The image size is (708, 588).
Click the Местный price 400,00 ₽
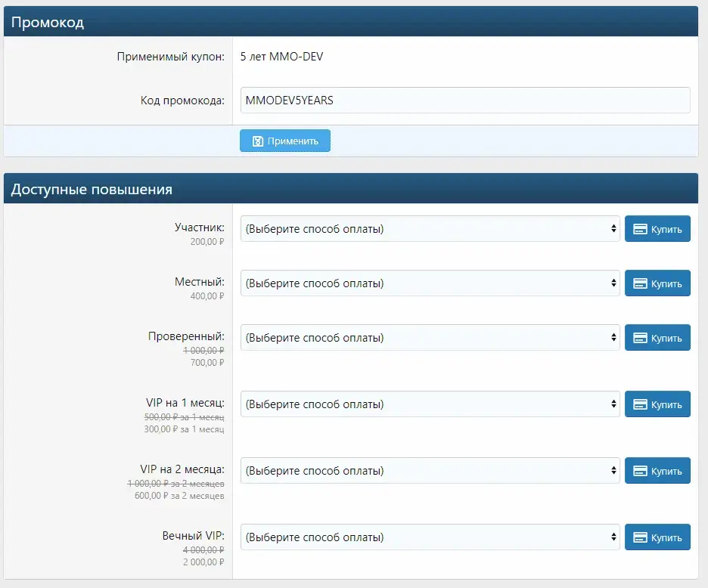point(207,296)
